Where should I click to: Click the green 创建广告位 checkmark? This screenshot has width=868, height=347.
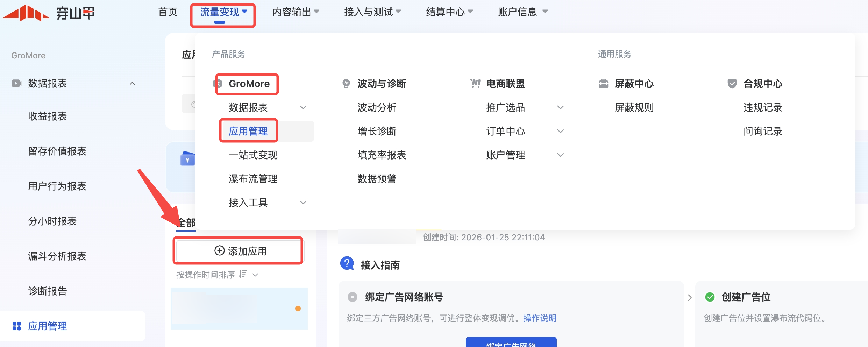pos(710,297)
